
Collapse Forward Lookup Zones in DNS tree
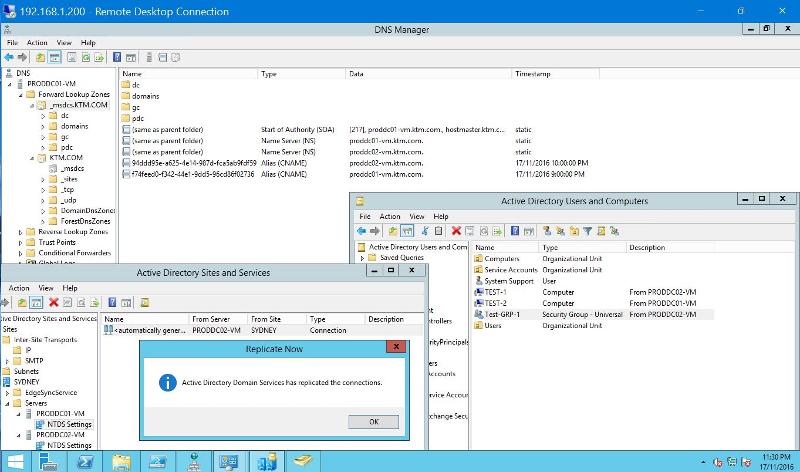[x=20, y=95]
